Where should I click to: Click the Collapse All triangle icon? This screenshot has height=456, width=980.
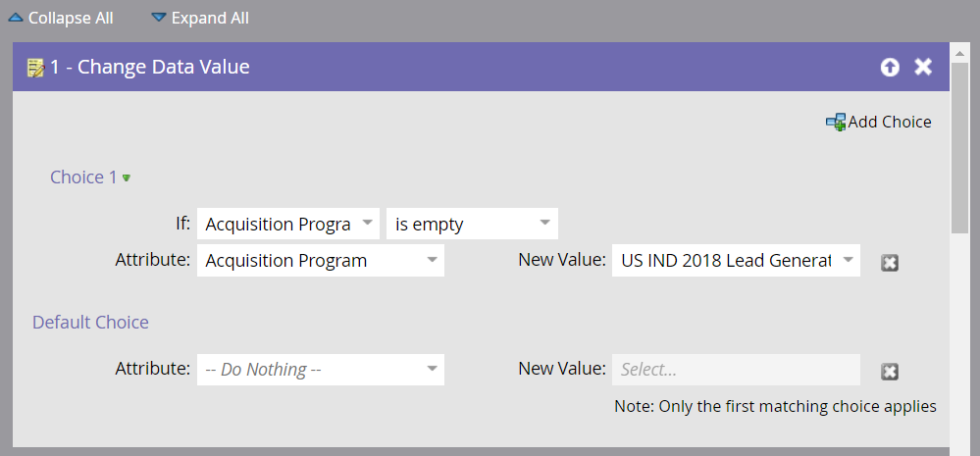16,18
